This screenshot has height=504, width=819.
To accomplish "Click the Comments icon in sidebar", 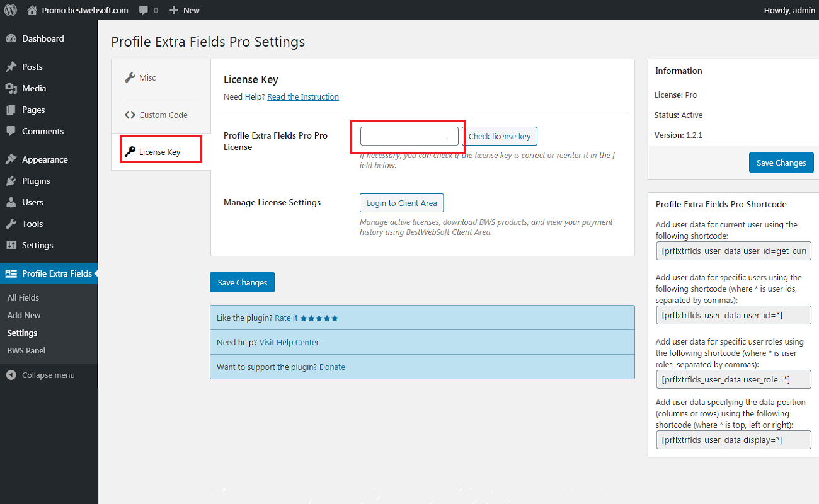I will 11,131.
